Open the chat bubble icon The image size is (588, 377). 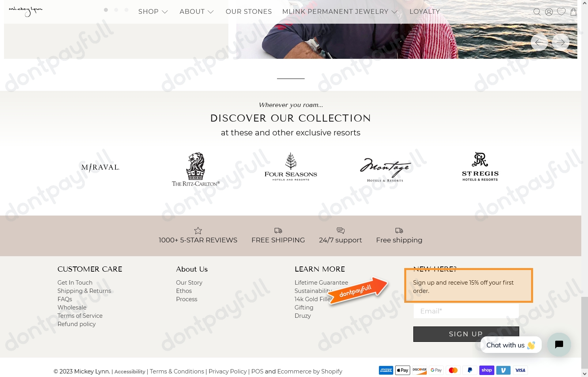click(559, 344)
